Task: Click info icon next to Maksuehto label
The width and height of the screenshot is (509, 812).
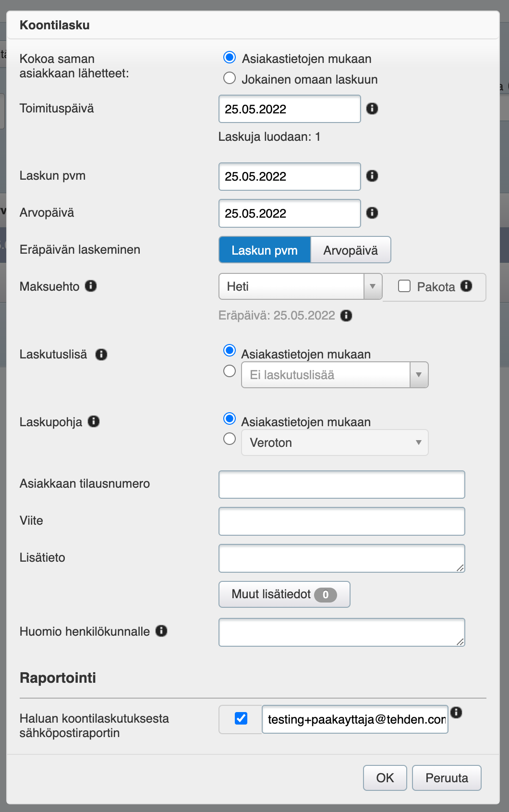Action: click(91, 286)
